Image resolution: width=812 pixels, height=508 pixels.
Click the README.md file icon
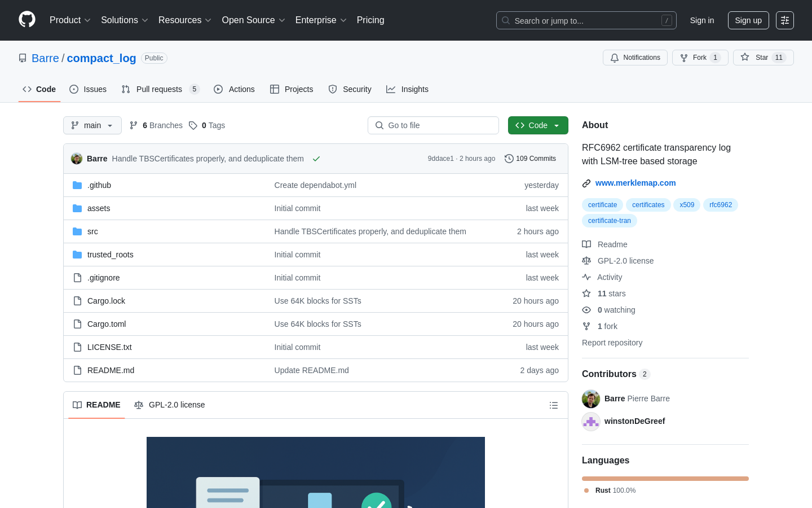77,370
